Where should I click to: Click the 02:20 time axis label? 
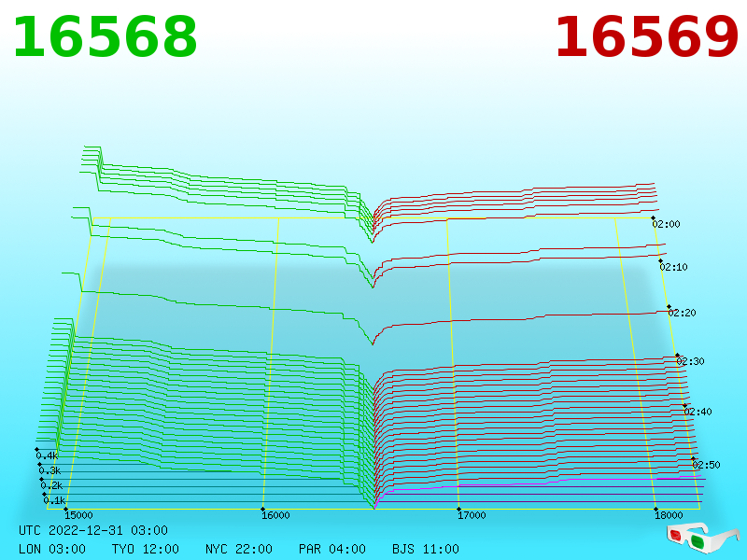tap(683, 313)
